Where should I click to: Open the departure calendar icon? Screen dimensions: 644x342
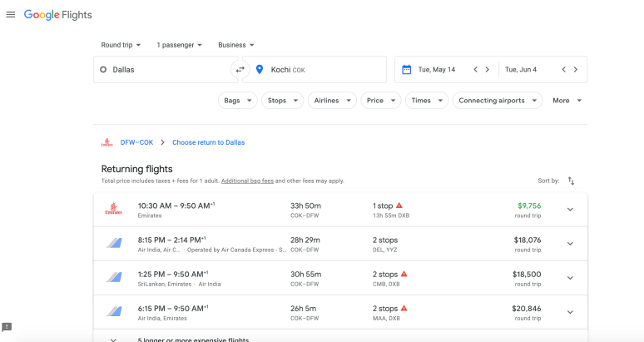[407, 69]
